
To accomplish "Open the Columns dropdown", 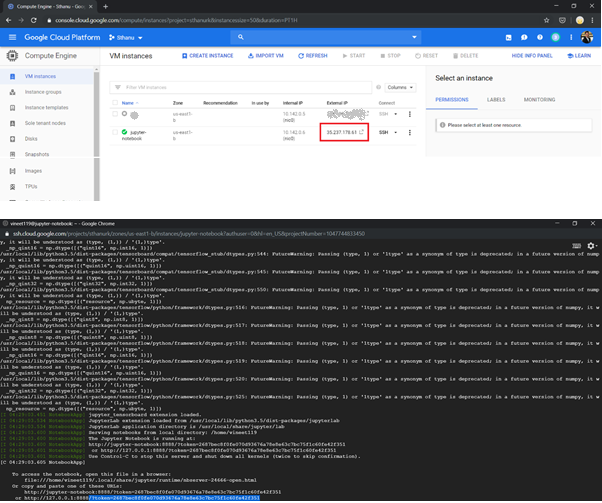I will pyautogui.click(x=400, y=88).
